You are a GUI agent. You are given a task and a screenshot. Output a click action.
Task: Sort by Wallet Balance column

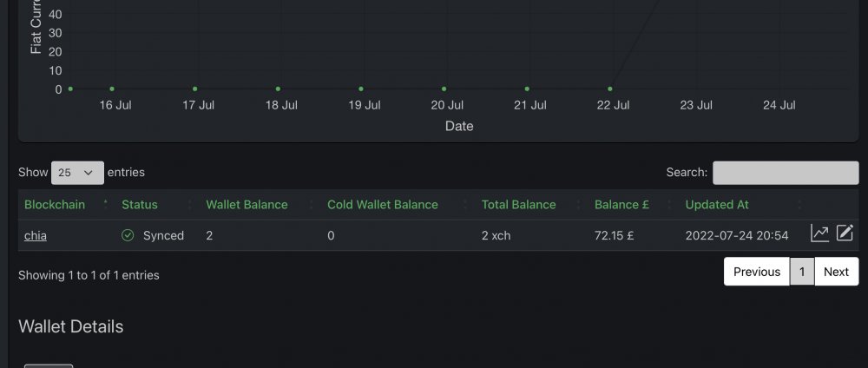(247, 205)
